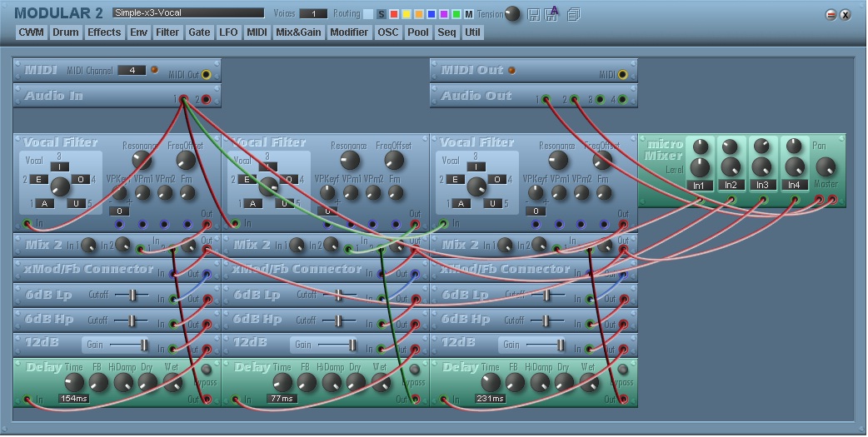
Task: Click VPKeyf value box on left Vocal Filter
Action: 119,211
